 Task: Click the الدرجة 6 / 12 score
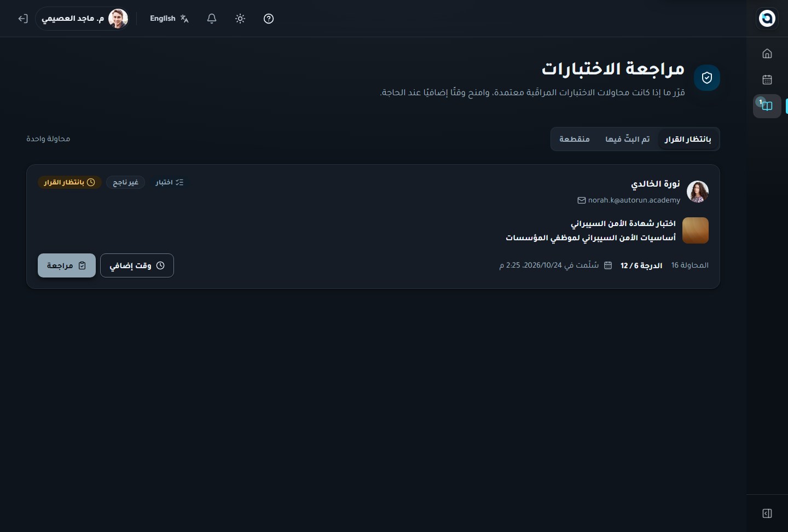[641, 265]
